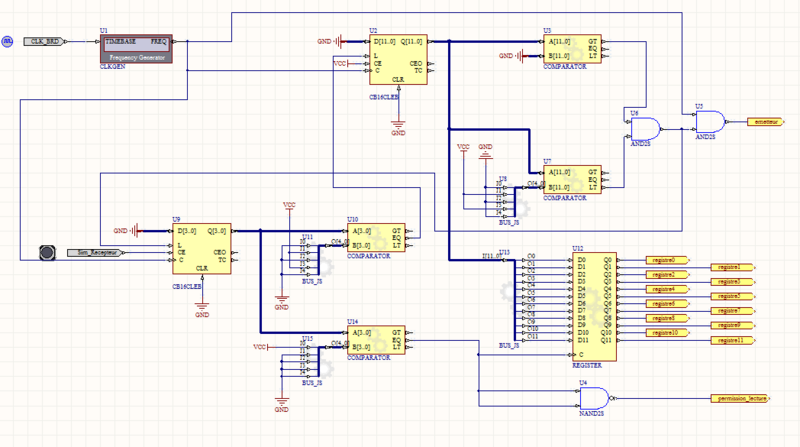
Task: Select the U12 REGISTER component
Action: [x=591, y=305]
